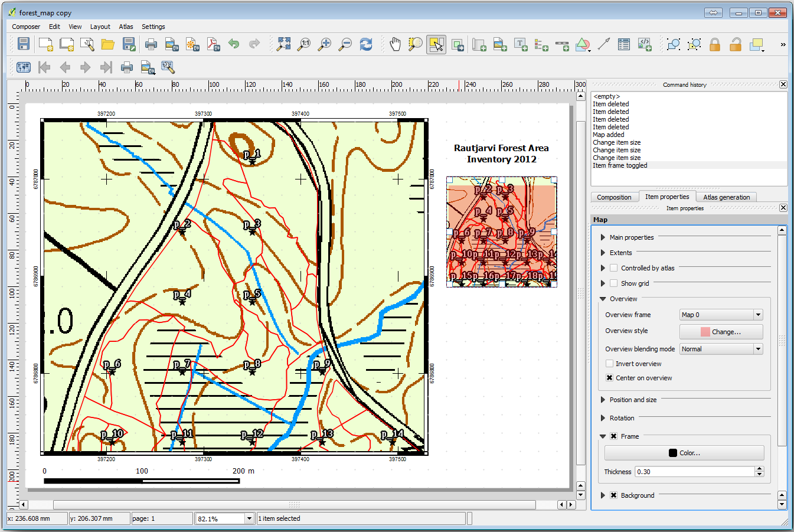Click the Add attribute table icon
794x532 pixels.
pyautogui.click(x=624, y=44)
